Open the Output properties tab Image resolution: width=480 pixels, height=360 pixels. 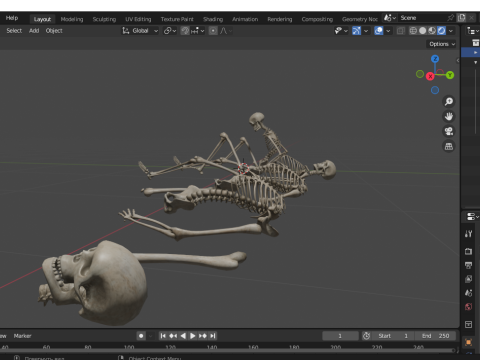click(468, 265)
